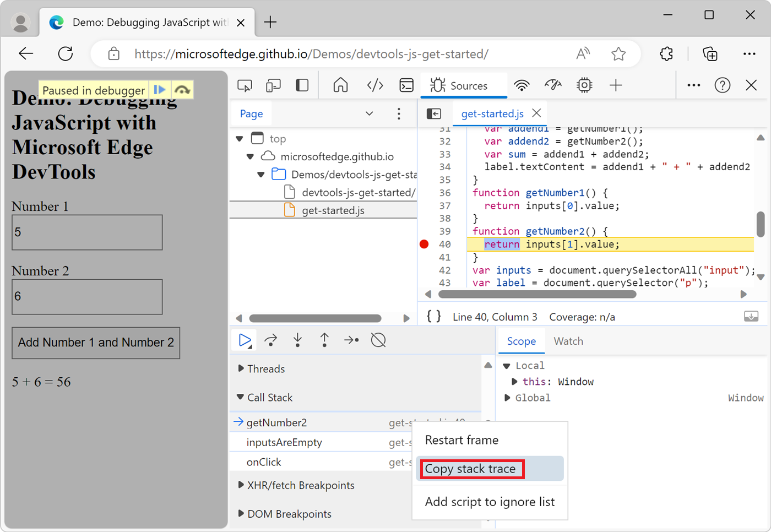The image size is (771, 532).
Task: Toggle the breakpoint on line 40
Action: pyautogui.click(x=424, y=244)
